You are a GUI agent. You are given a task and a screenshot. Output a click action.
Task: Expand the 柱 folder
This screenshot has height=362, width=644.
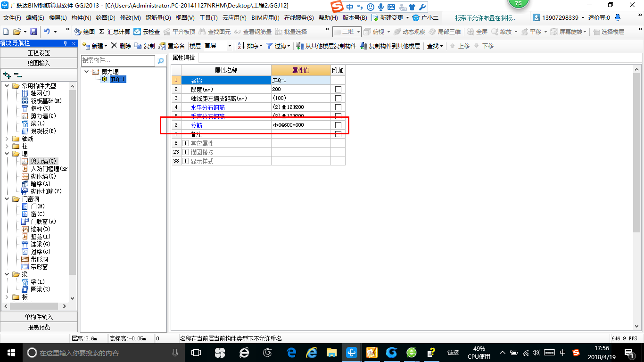coord(7,146)
